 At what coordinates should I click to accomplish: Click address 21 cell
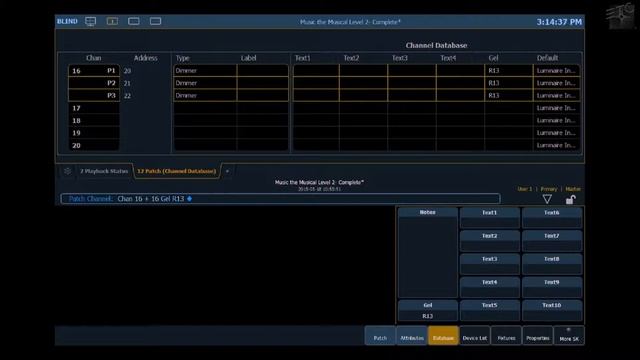[x=127, y=83]
